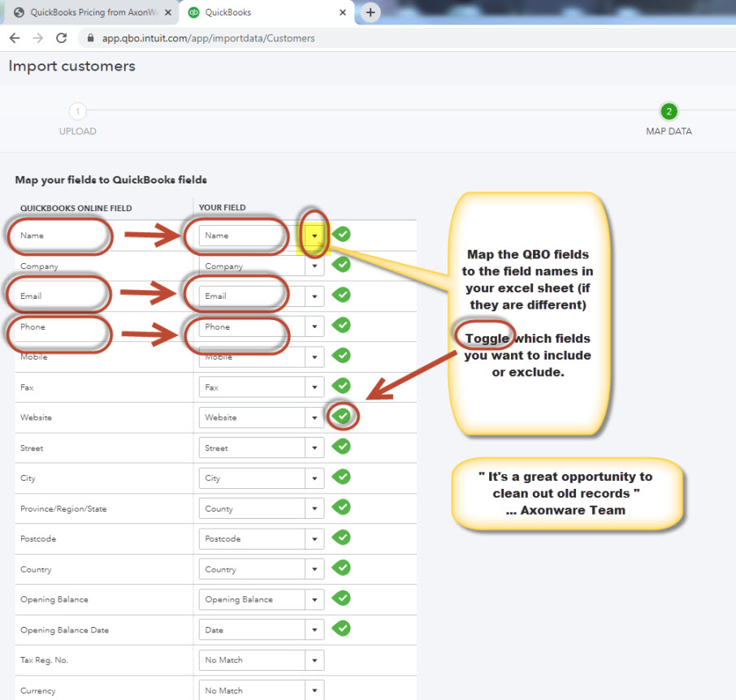
Task: Toggle the Opening Balance Date checkmark
Action: pos(342,629)
